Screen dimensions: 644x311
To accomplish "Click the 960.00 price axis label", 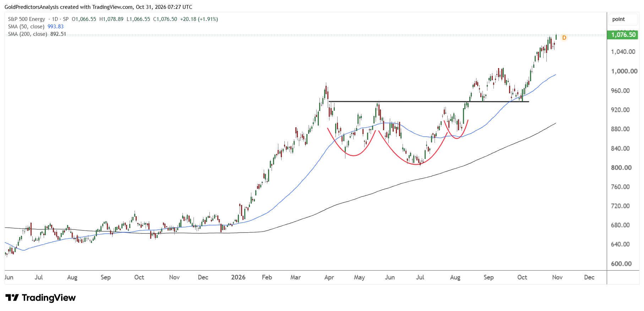I will pos(620,91).
